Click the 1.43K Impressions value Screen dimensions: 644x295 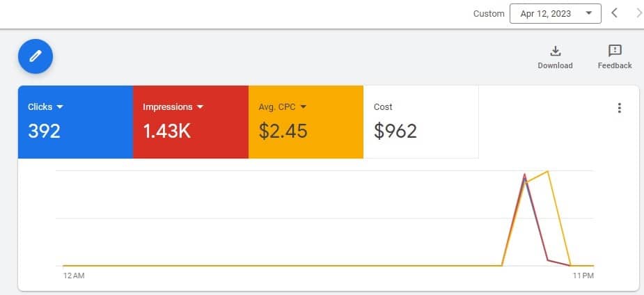pos(166,131)
